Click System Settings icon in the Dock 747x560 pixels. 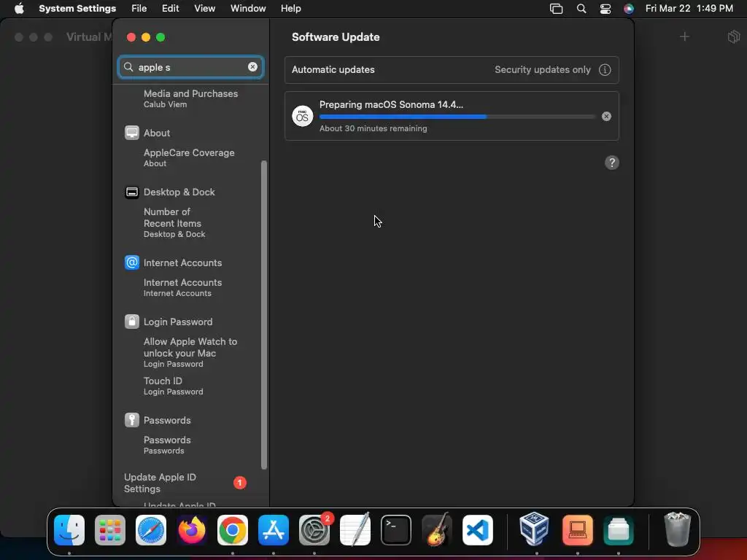(314, 530)
